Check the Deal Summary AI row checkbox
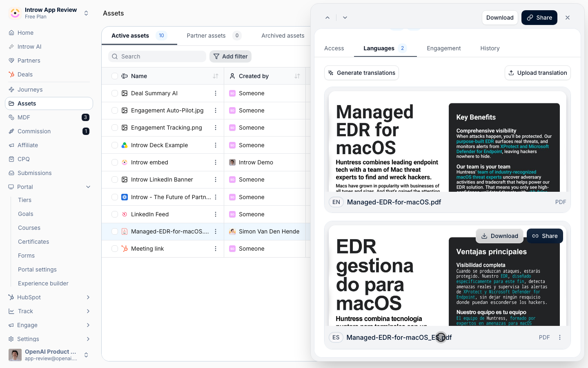 pos(115,93)
